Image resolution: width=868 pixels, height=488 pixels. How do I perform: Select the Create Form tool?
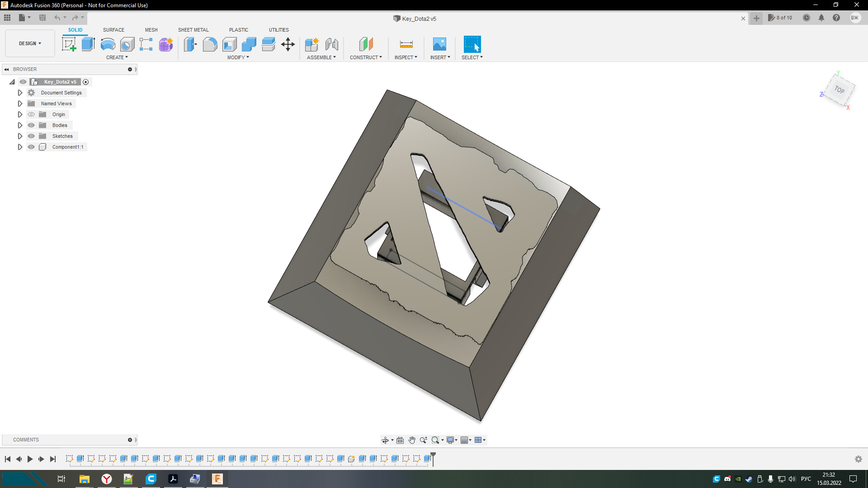click(166, 44)
